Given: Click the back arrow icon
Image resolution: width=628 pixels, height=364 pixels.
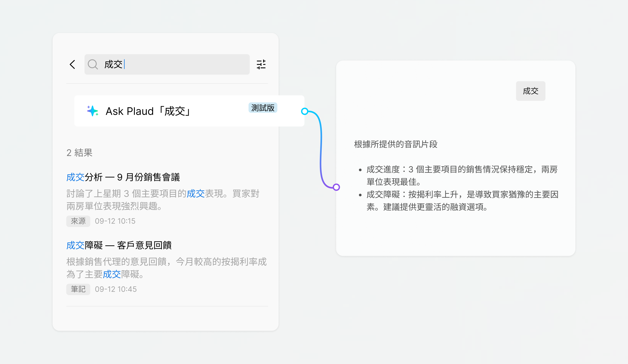Looking at the screenshot, I should (x=72, y=65).
